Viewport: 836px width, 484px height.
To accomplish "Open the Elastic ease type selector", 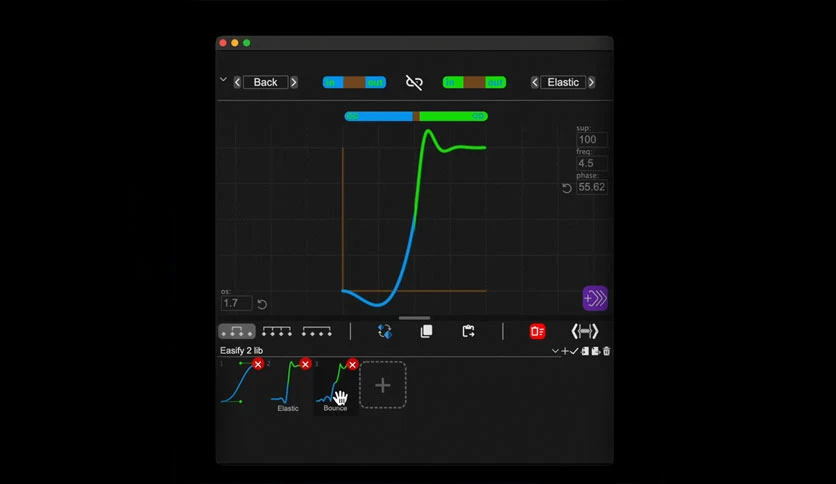I will click(563, 82).
